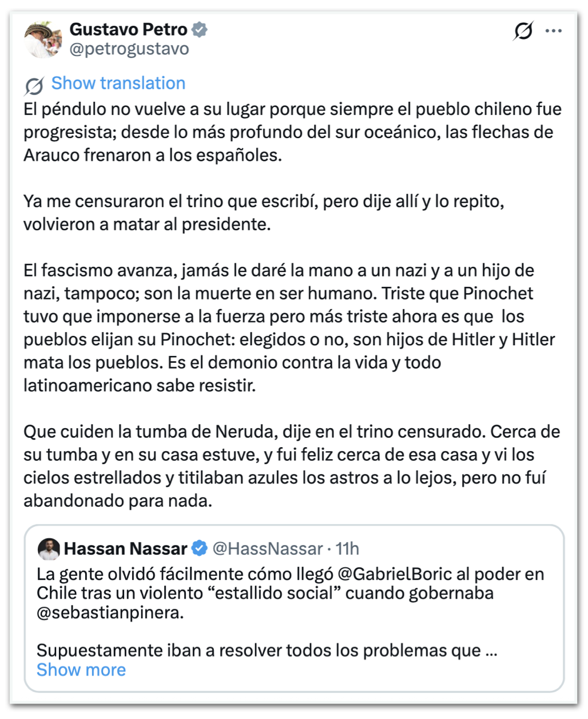Click Hassan Nassar's display name
The height and width of the screenshot is (719, 588).
127,548
